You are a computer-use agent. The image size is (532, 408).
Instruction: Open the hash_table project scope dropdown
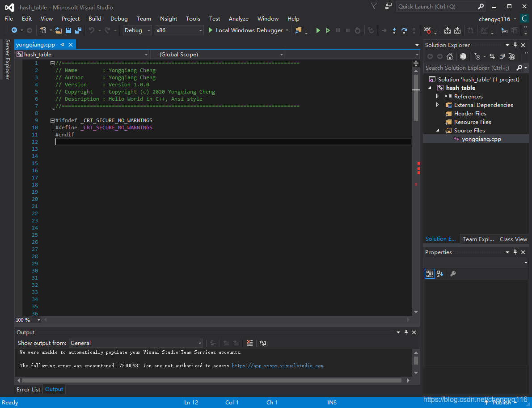(x=82, y=54)
